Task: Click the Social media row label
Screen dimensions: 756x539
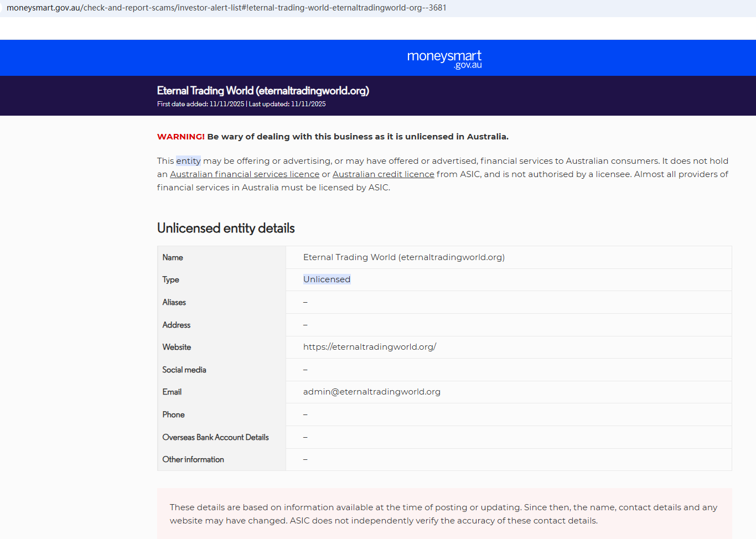Action: (184, 370)
